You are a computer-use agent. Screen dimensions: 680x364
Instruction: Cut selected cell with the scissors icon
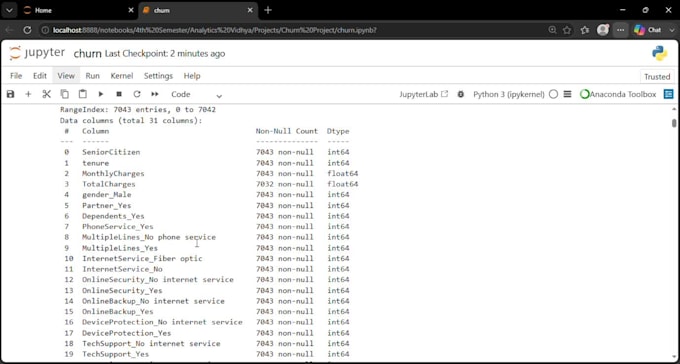click(46, 94)
